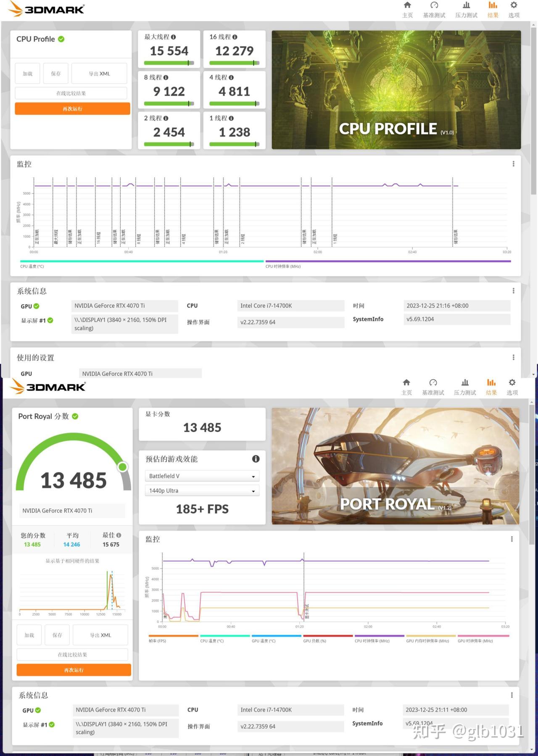Select 结果 in the Port Royal window

[491, 387]
